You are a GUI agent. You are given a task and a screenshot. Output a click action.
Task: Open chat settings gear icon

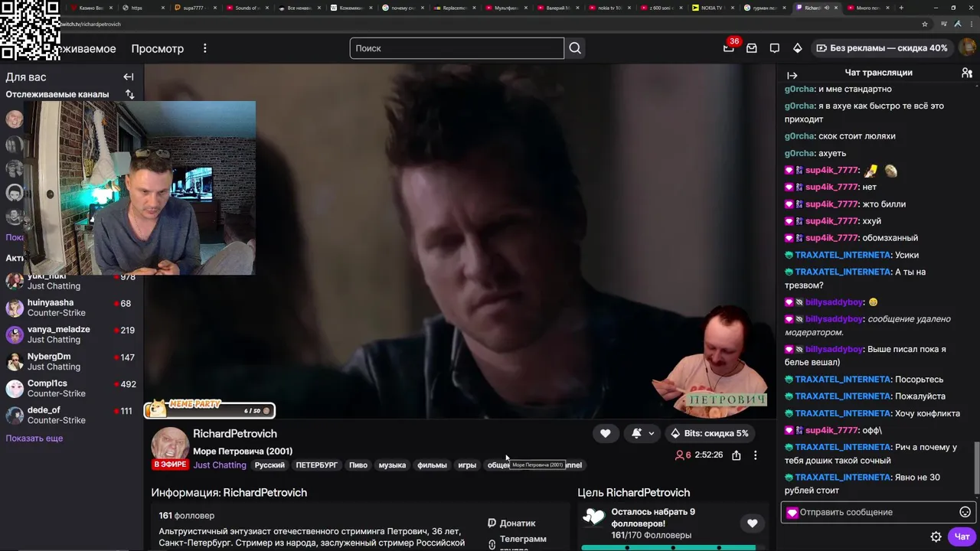point(936,536)
